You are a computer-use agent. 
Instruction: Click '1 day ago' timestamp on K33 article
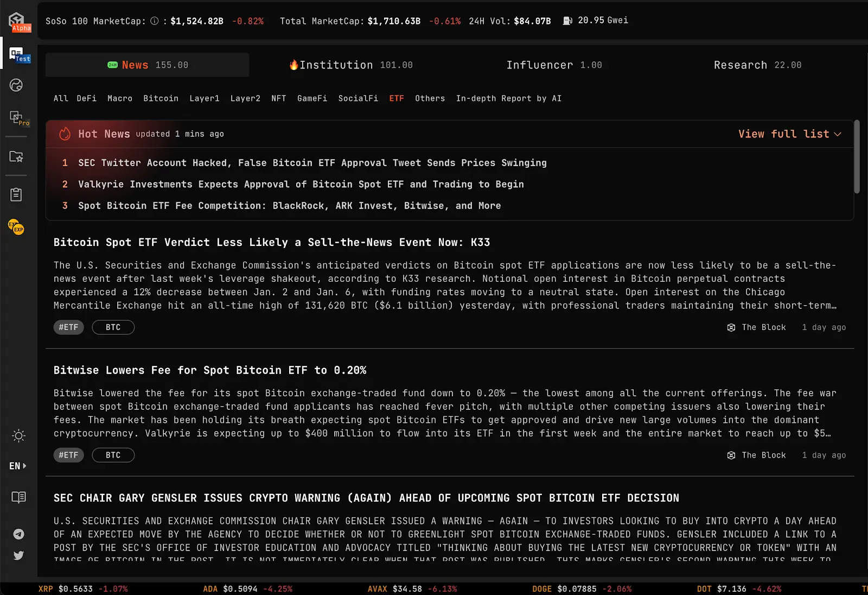point(824,327)
